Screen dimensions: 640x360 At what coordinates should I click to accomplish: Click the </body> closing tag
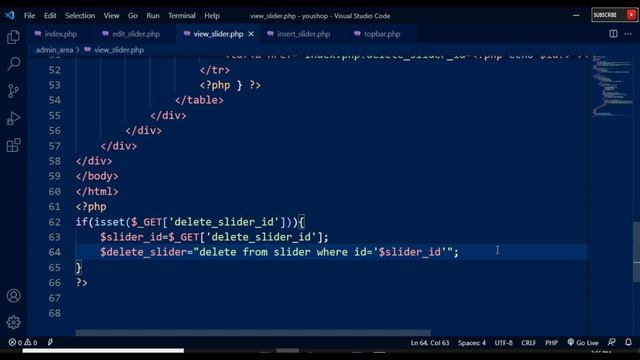tap(97, 176)
